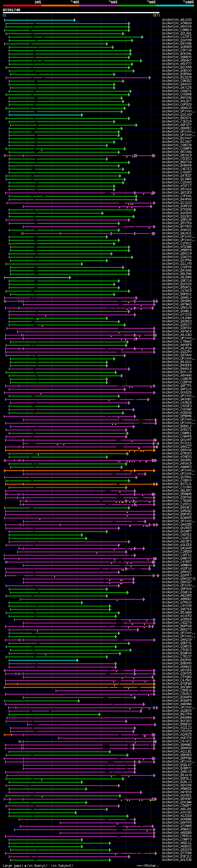Open UniRef100_B2W465 label
The image size is (197, 868).
[177, 518]
